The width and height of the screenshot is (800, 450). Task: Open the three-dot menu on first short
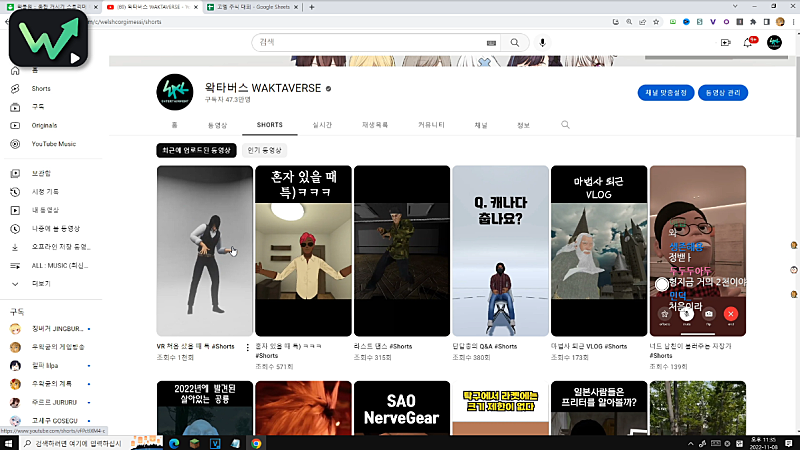click(247, 347)
